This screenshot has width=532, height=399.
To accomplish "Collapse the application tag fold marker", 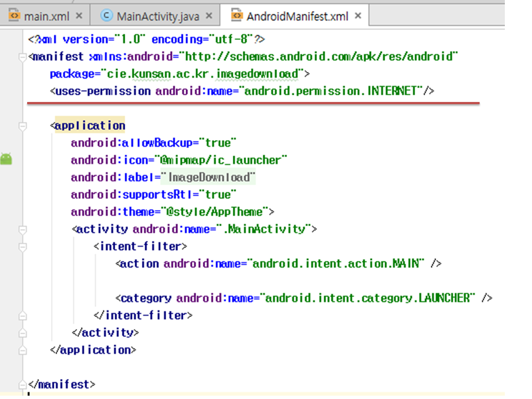I will [x=22, y=126].
